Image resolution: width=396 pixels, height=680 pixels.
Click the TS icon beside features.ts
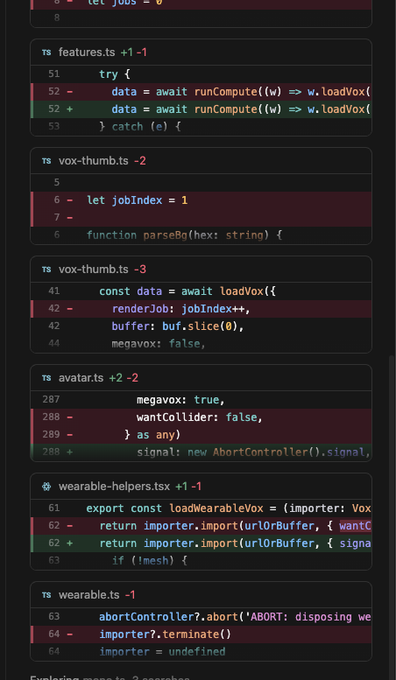pyautogui.click(x=46, y=52)
